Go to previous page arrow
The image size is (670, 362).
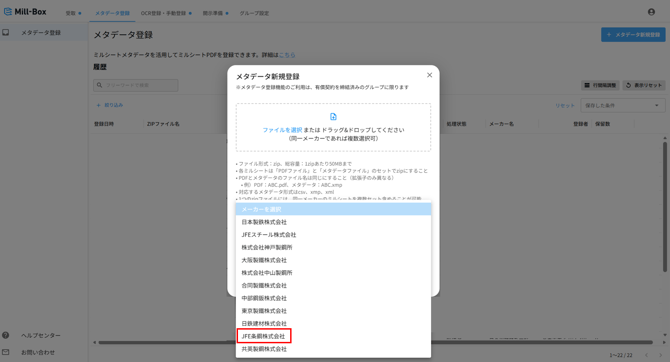point(646,355)
